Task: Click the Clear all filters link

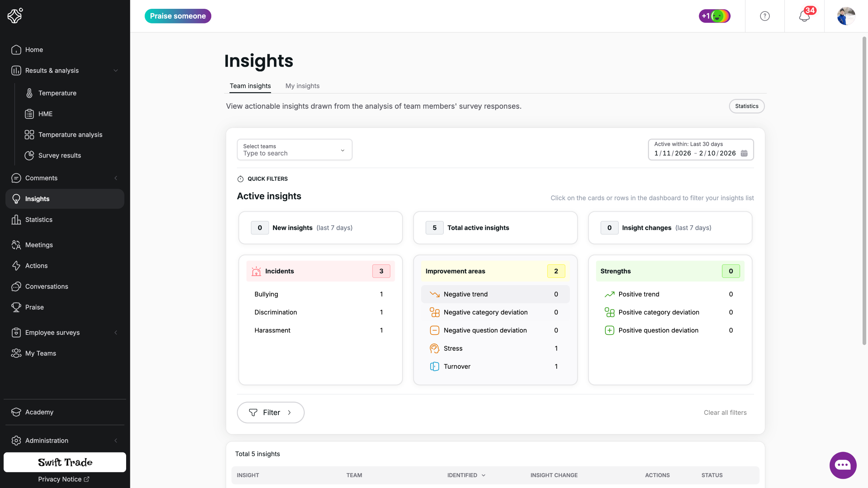Action: pos(725,412)
